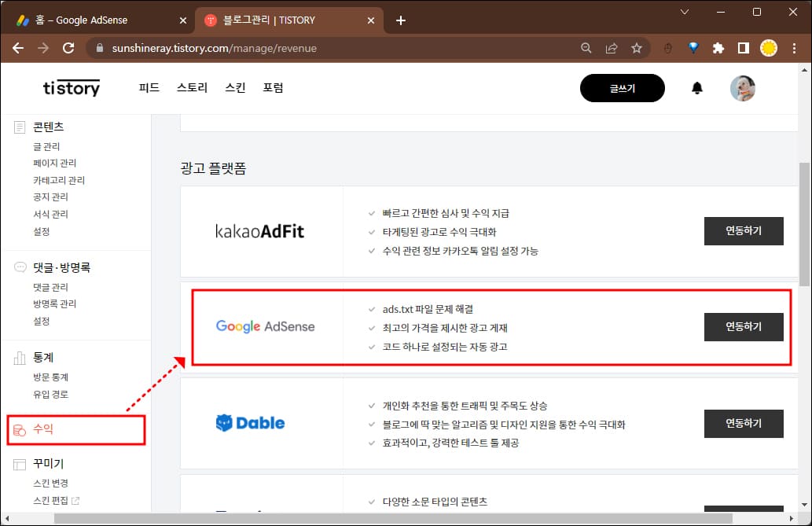Click 연동하기 for kakaoAdFit
Image resolution: width=812 pixels, height=526 pixels.
[744, 230]
